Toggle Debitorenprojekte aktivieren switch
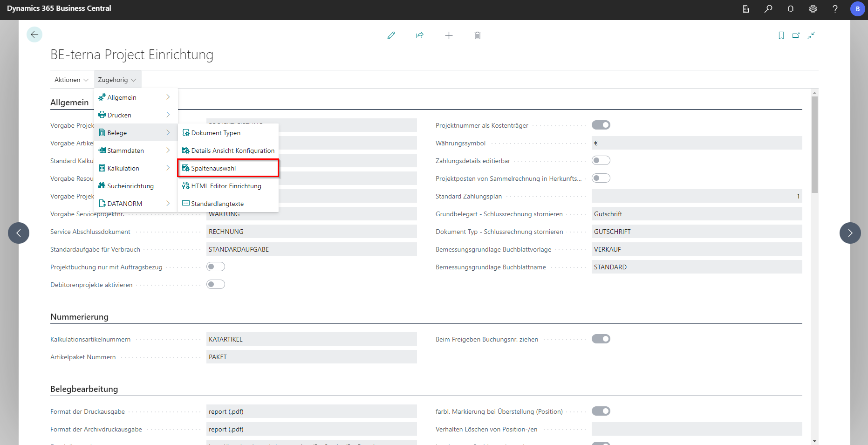This screenshot has width=868, height=445. coord(216,284)
